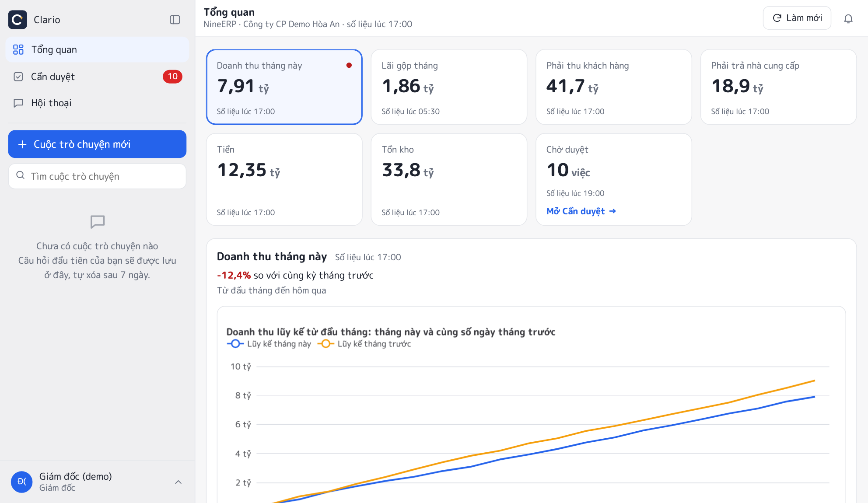The width and height of the screenshot is (868, 503).
Task: Expand the Giám đốc user menu chevron
Action: click(178, 482)
